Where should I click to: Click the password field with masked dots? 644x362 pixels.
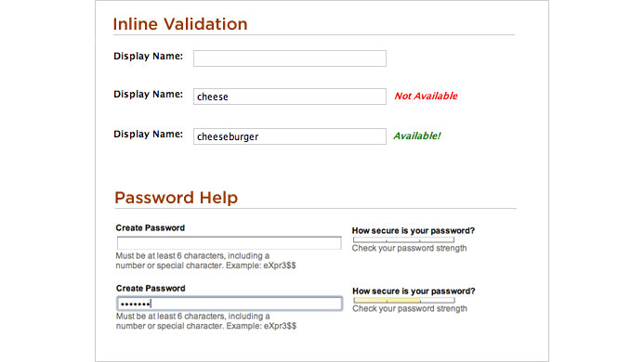(230, 304)
